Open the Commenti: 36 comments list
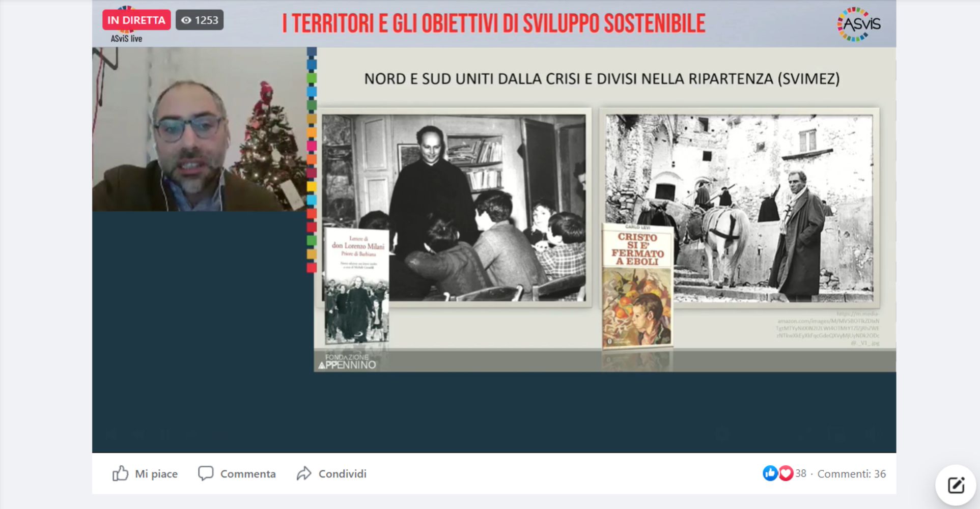This screenshot has height=509, width=980. click(851, 474)
